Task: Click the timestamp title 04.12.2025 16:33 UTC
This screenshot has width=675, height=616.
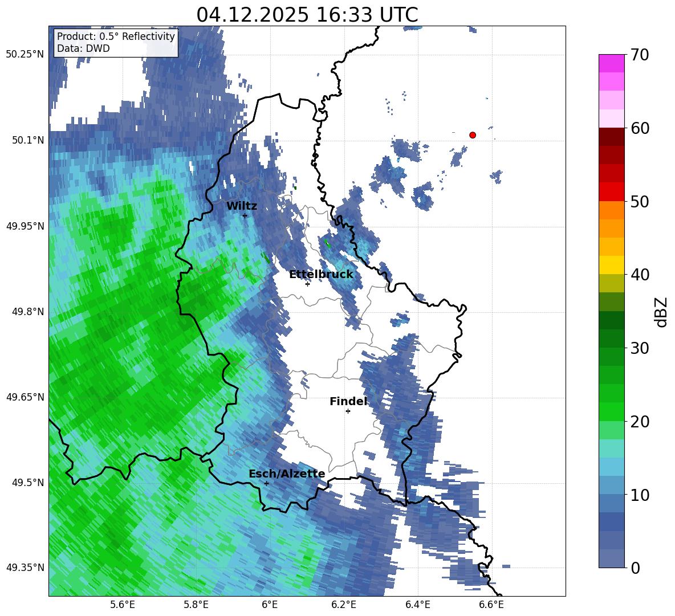Action: pyautogui.click(x=307, y=15)
